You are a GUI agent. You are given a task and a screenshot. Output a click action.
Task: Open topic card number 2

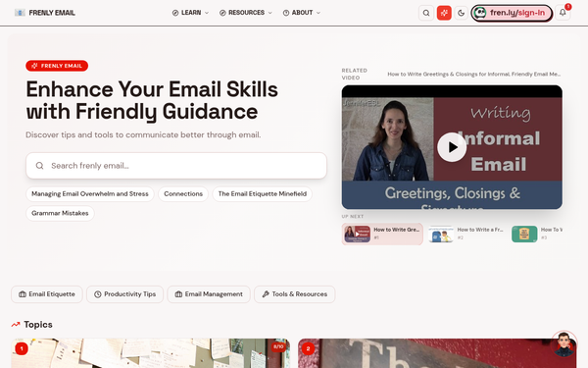pyautogui.click(x=437, y=353)
